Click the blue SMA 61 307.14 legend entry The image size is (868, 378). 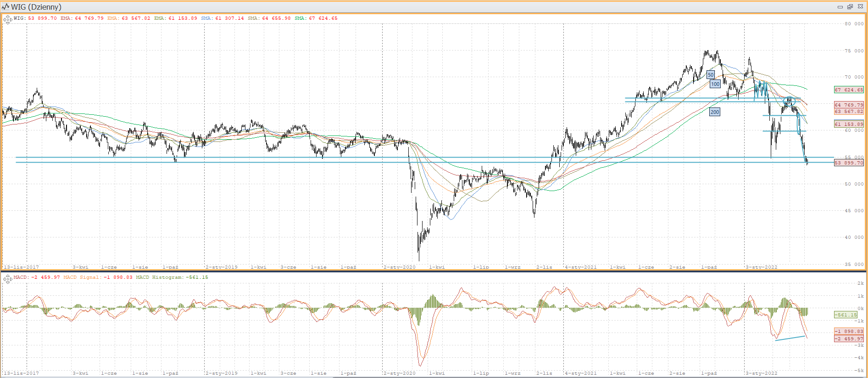click(x=223, y=18)
